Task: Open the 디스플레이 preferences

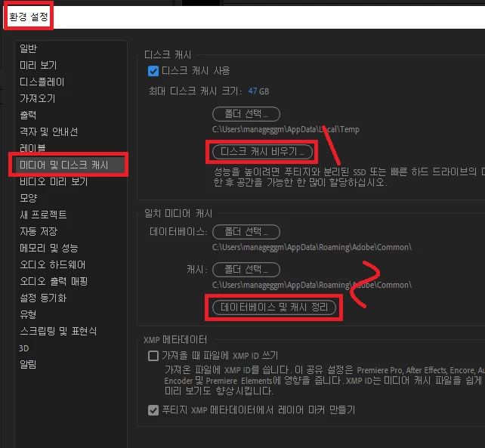Action: pyautogui.click(x=42, y=82)
